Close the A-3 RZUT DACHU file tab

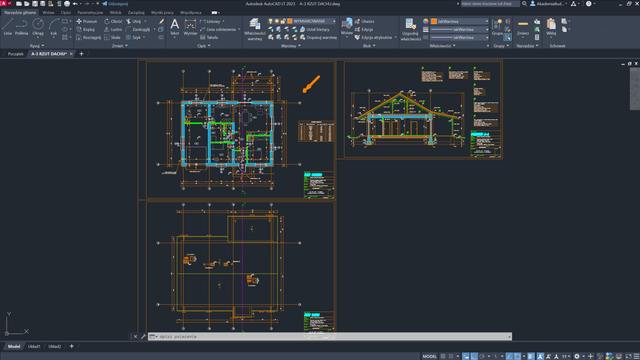71,54
